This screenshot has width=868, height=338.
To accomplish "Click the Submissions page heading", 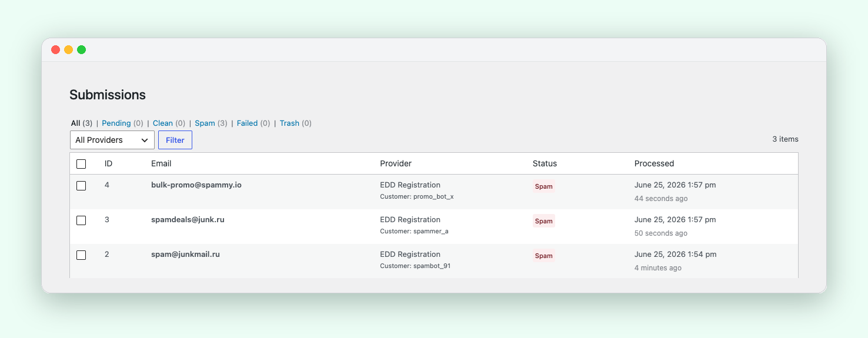I will click(x=108, y=95).
